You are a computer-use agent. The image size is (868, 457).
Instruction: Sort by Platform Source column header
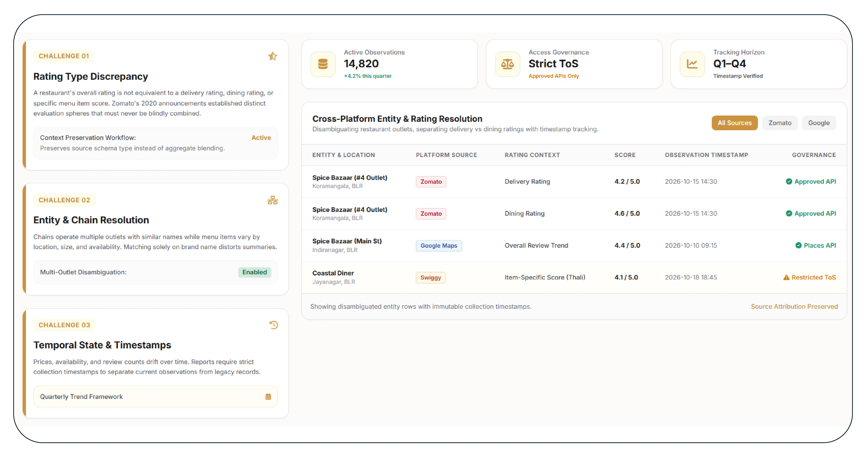click(446, 155)
